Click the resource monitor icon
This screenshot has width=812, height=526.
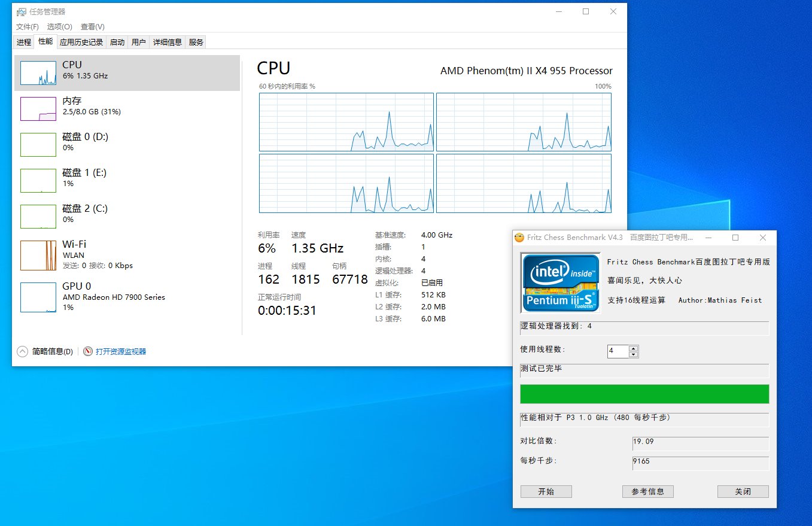[x=88, y=351]
